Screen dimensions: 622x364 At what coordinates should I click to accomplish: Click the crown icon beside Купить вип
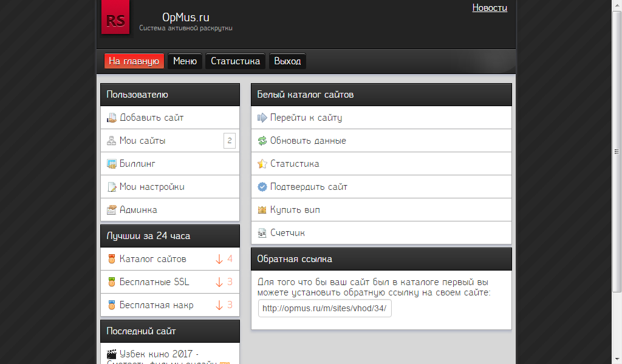click(262, 210)
